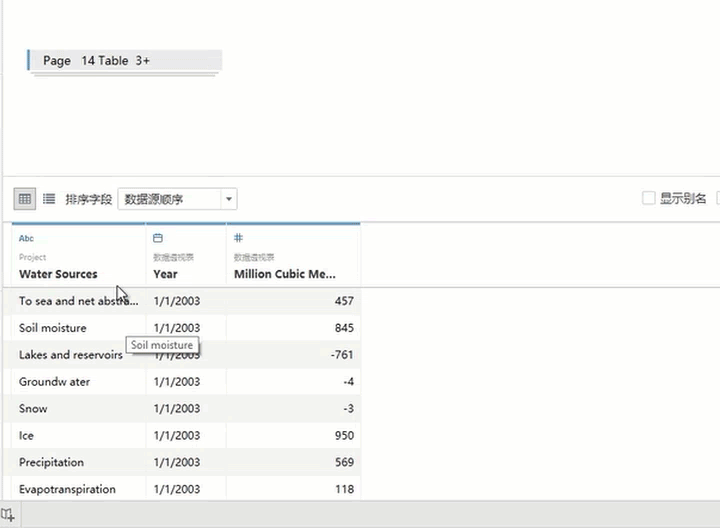The height and width of the screenshot is (528, 720).
Task: Click the value 950 in Ice row
Action: 343,436
